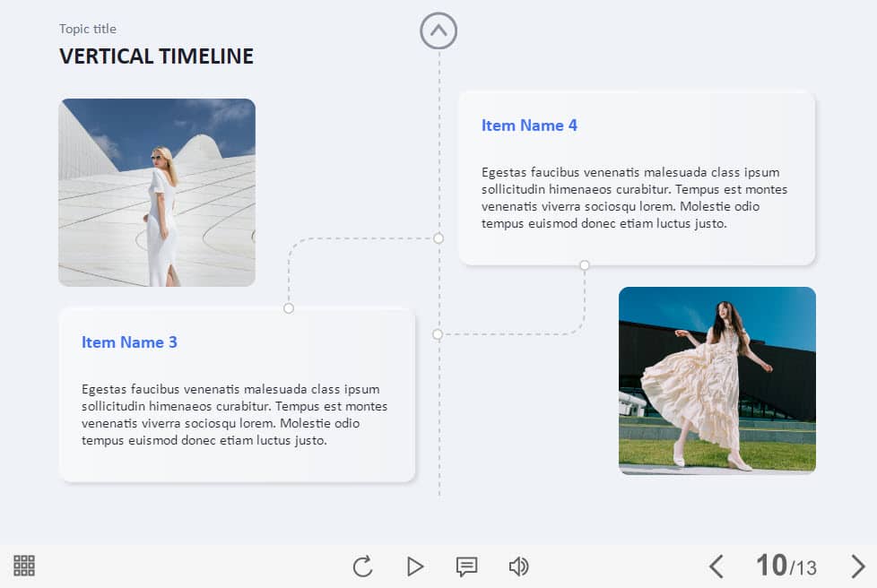Mute audio with the speaker icon
The image size is (877, 588).
coord(518,566)
